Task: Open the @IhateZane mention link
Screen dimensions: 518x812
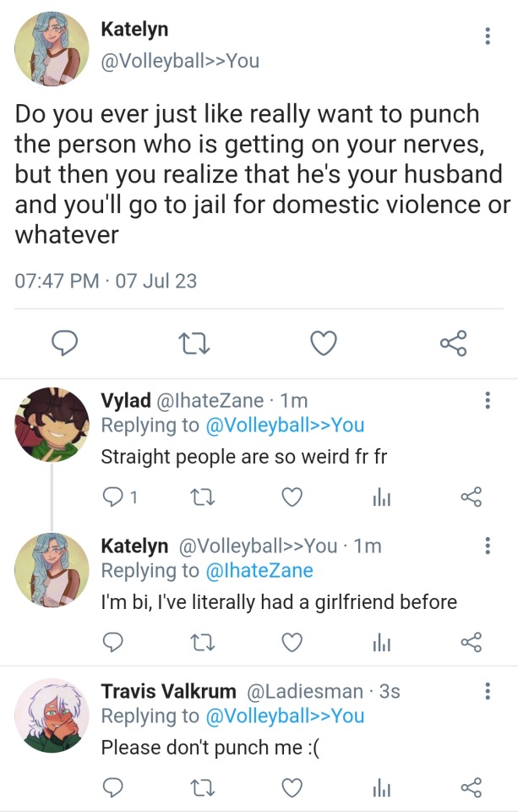Action: (x=259, y=571)
